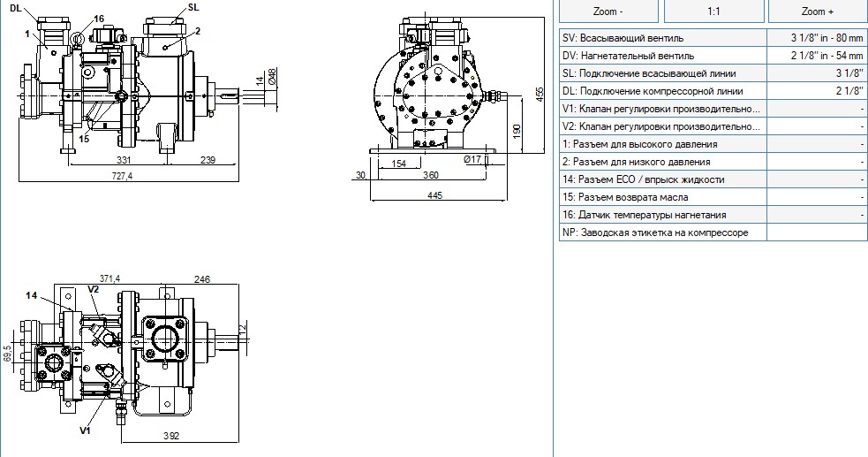Click the Zoom - button
The height and width of the screenshot is (457, 868).
pos(608,11)
